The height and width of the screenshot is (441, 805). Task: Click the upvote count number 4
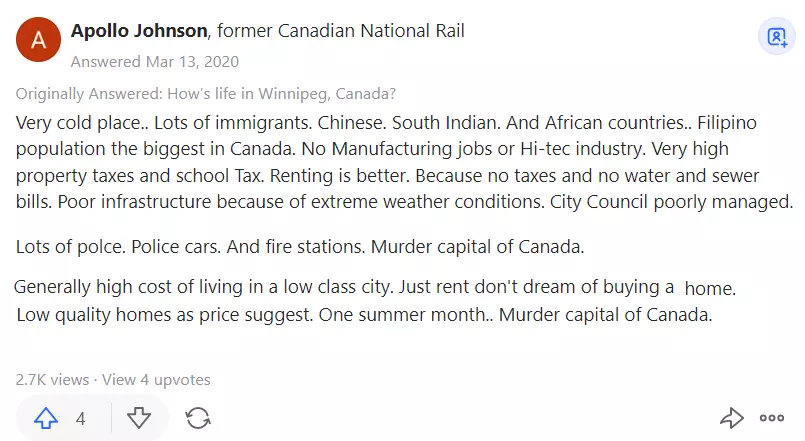(81, 419)
